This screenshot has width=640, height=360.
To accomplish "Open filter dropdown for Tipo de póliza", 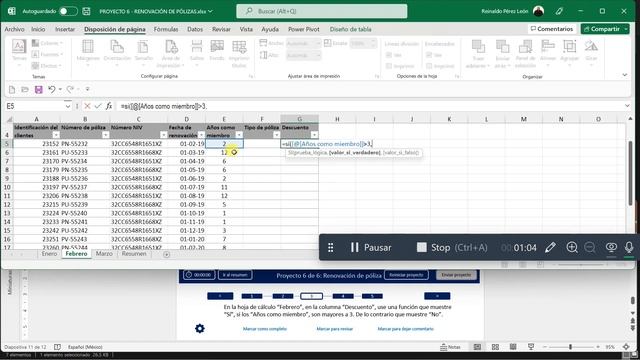I will click(x=276, y=135).
